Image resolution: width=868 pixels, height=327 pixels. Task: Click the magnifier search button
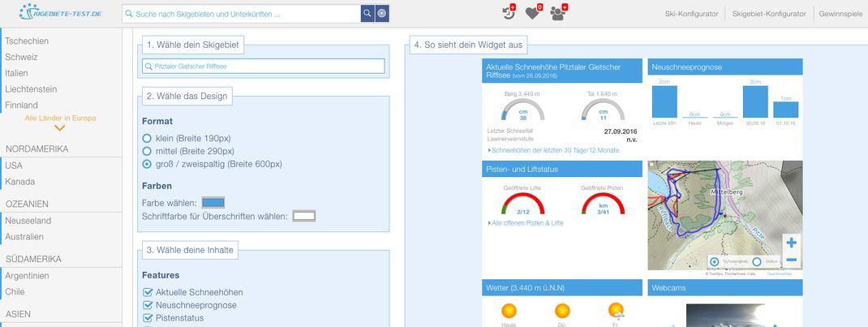coord(367,14)
